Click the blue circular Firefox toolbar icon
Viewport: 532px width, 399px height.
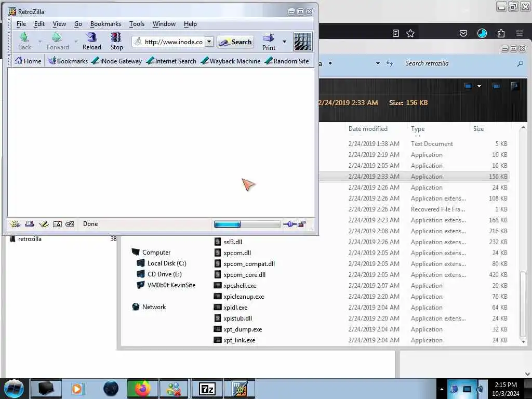pyautogui.click(x=482, y=33)
